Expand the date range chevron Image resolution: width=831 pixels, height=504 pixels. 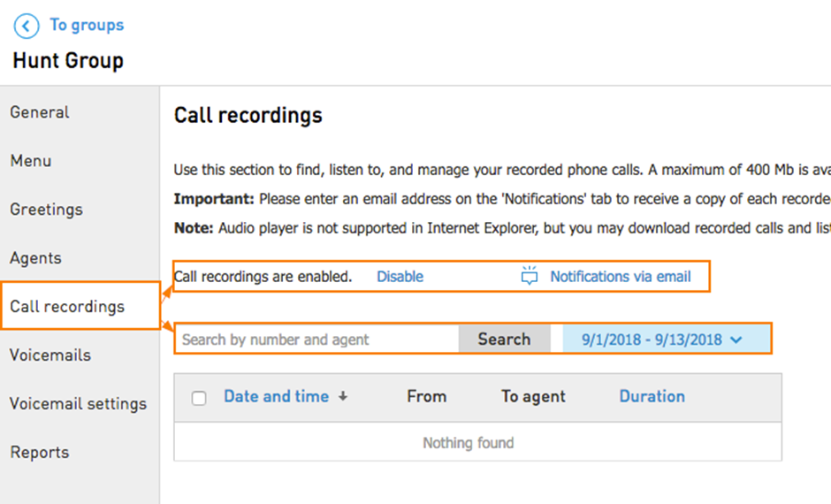click(736, 340)
